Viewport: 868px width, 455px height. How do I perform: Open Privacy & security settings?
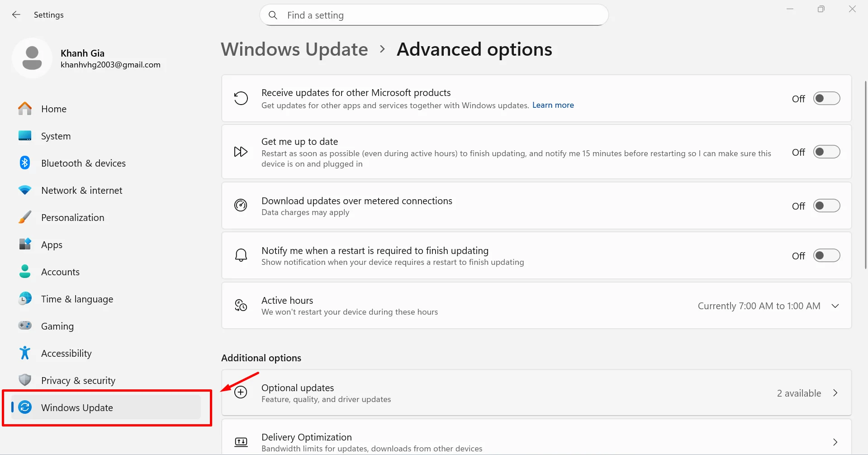106,380
